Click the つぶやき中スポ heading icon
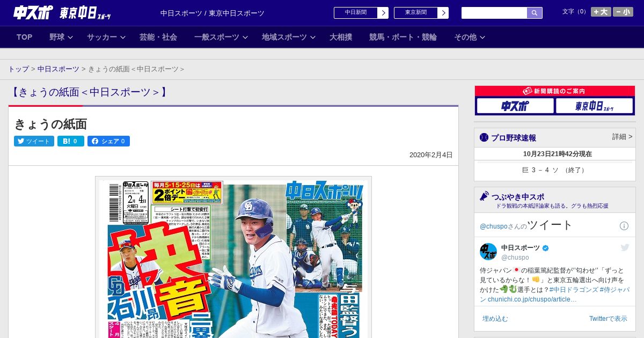This screenshot has height=338, width=644. (x=484, y=196)
